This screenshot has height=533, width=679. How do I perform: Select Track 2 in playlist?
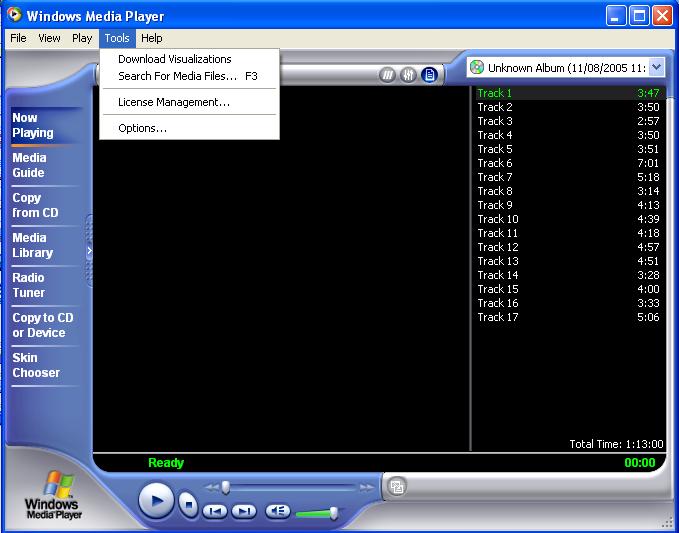[569, 107]
